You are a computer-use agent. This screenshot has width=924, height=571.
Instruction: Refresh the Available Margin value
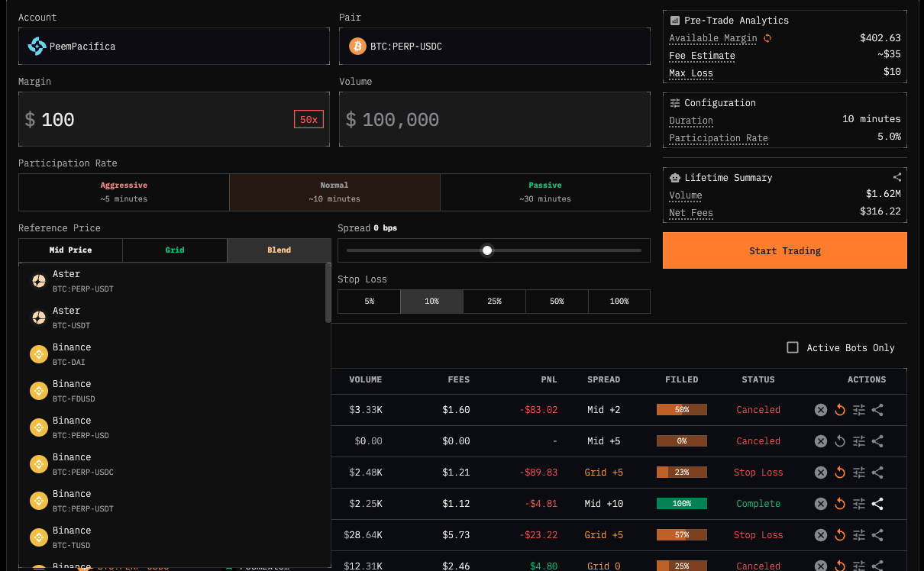tap(767, 38)
